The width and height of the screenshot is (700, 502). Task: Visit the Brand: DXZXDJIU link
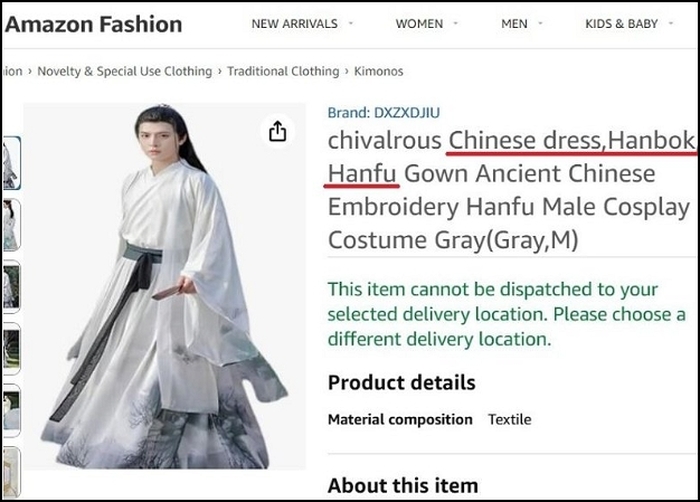[x=383, y=113]
